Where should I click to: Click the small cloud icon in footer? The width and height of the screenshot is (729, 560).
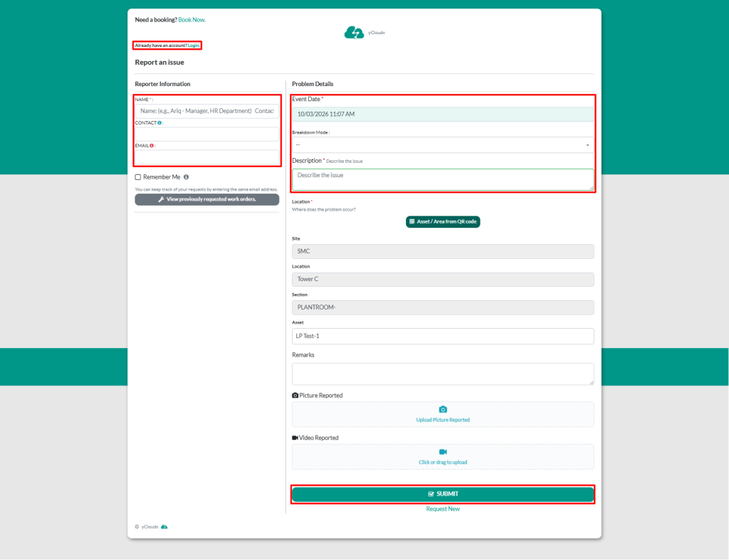pyautogui.click(x=164, y=527)
